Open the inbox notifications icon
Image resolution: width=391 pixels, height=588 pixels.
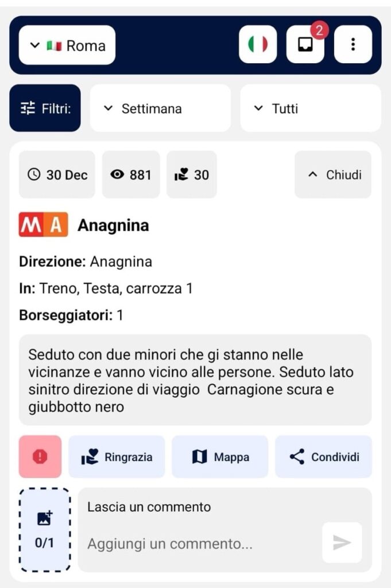305,45
